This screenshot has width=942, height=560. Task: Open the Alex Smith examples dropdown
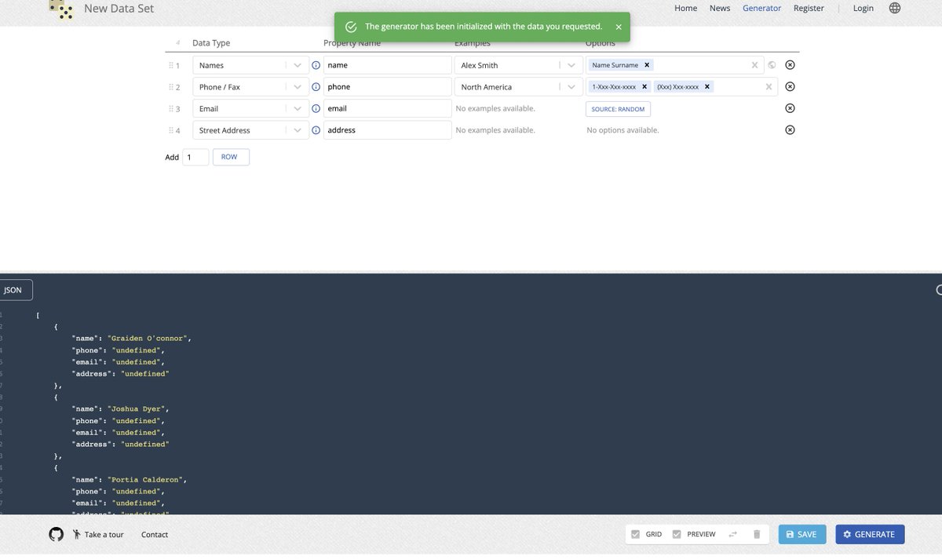[518, 65]
